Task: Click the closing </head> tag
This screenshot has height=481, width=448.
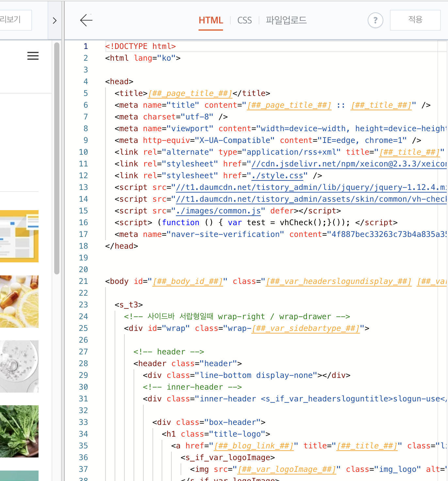Action: coord(121,246)
